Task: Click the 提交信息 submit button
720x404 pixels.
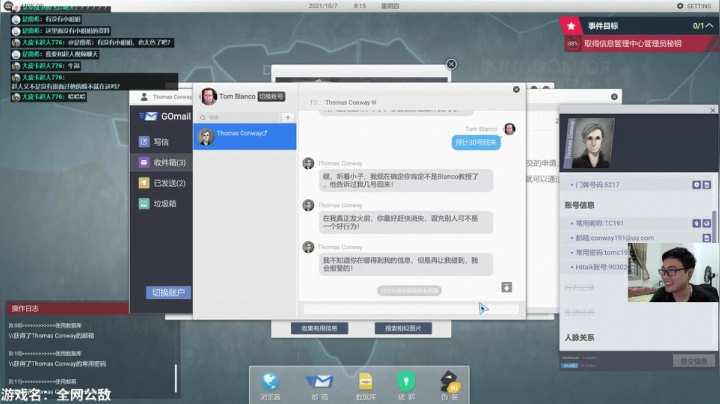Action: pyautogui.click(x=693, y=361)
